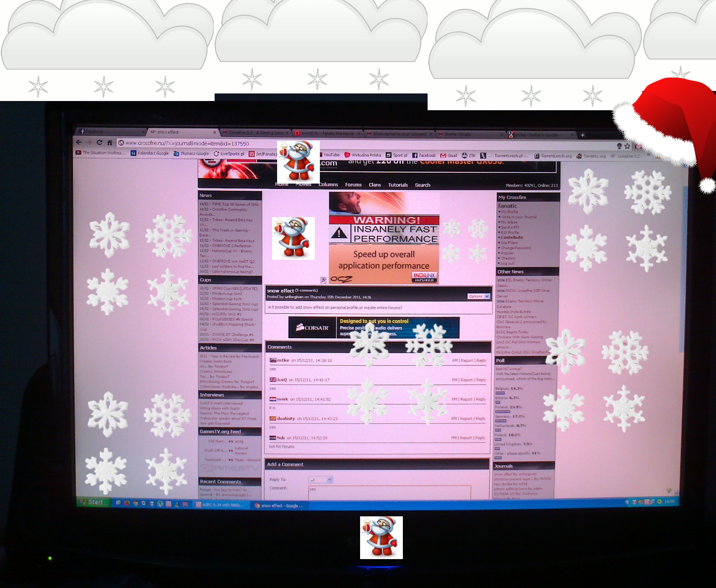The width and height of the screenshot is (716, 588).
Task: Click Reply on m1ke's comment
Action: click(x=481, y=360)
